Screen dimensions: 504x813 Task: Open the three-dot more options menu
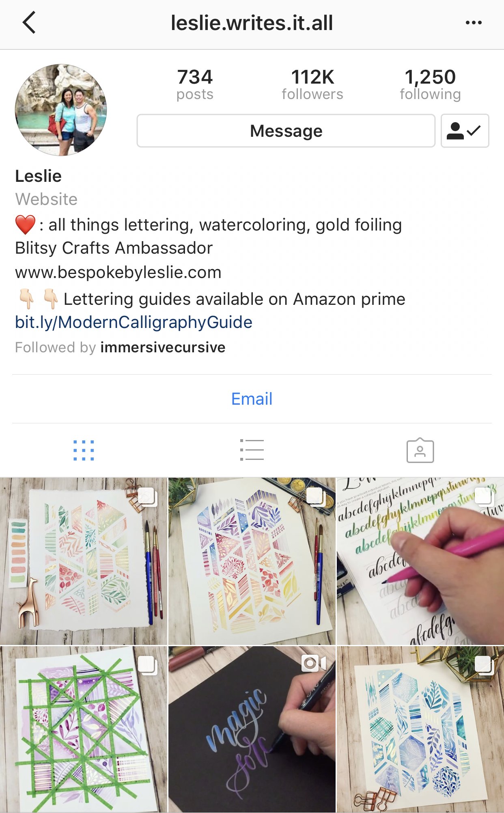(x=474, y=23)
